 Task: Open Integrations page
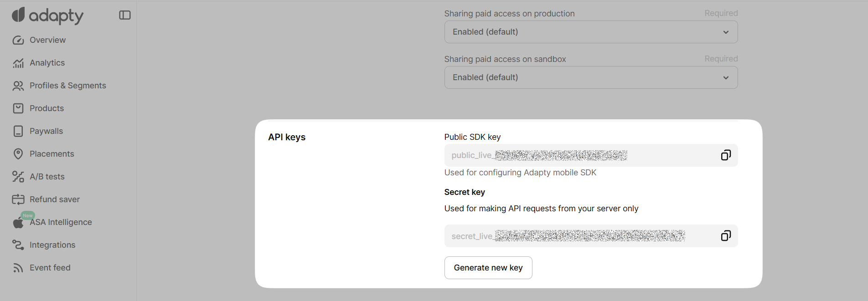pos(52,245)
